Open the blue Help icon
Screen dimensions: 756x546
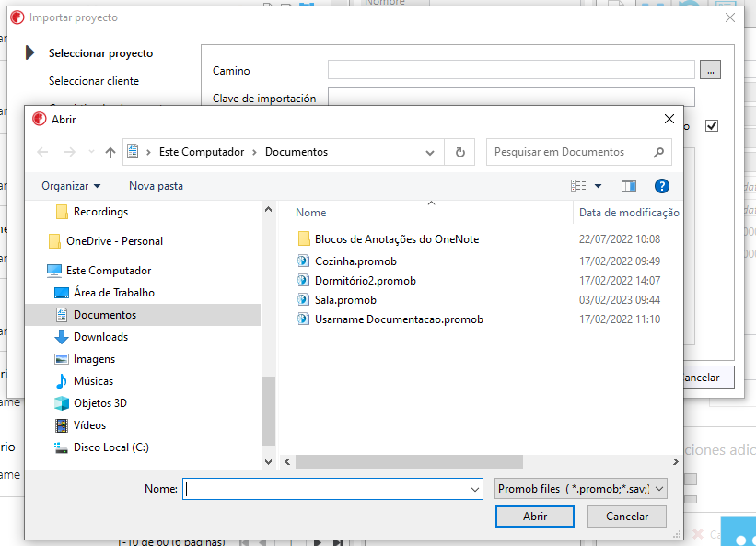point(661,186)
